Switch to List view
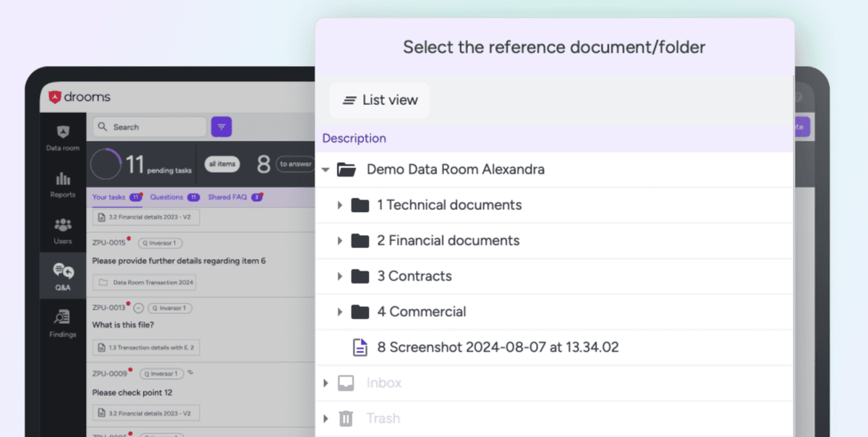Image resolution: width=868 pixels, height=437 pixels. [x=380, y=101]
